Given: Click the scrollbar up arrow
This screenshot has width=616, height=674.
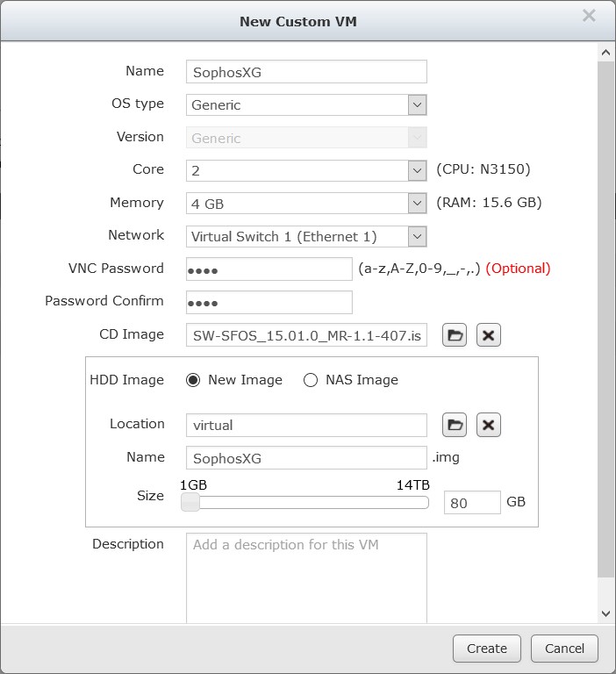Looking at the screenshot, I should tap(606, 53).
